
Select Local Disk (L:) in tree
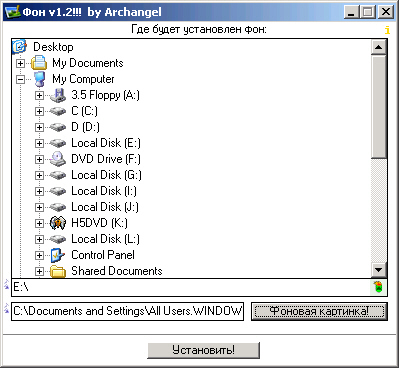[105, 239]
